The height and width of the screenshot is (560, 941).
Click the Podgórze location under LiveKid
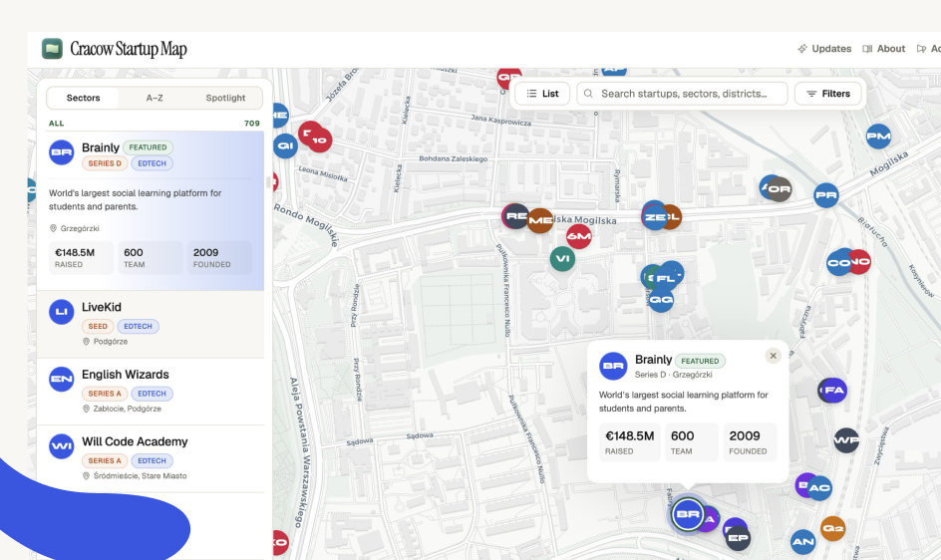pos(105,341)
